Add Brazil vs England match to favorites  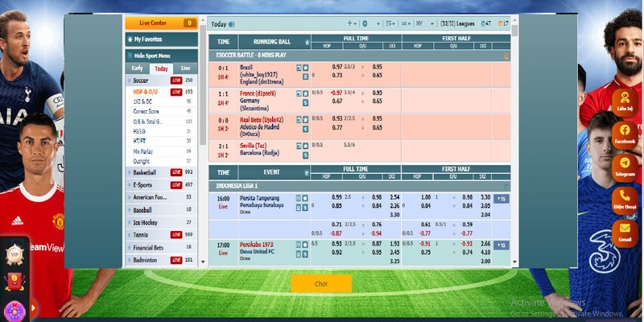pos(306,68)
